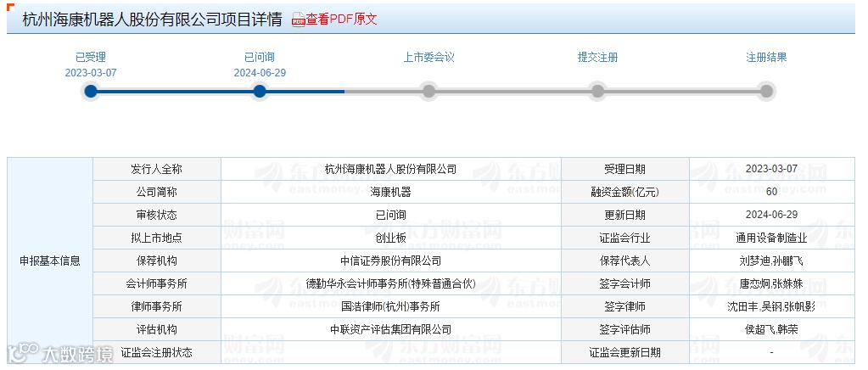Click the 2023-03-07 value in 受理日期 row
The image size is (868, 370).
click(771, 169)
